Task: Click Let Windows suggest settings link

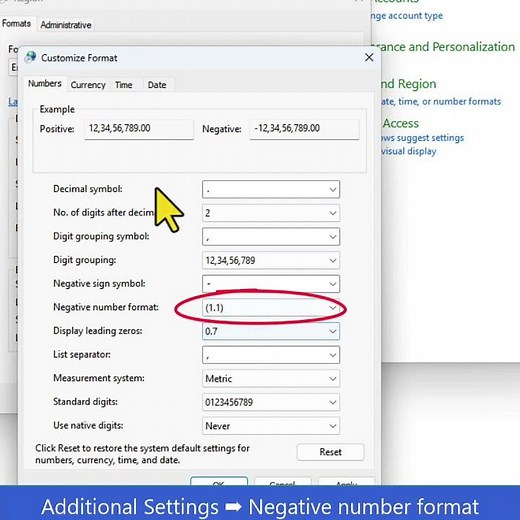Action: [x=423, y=138]
